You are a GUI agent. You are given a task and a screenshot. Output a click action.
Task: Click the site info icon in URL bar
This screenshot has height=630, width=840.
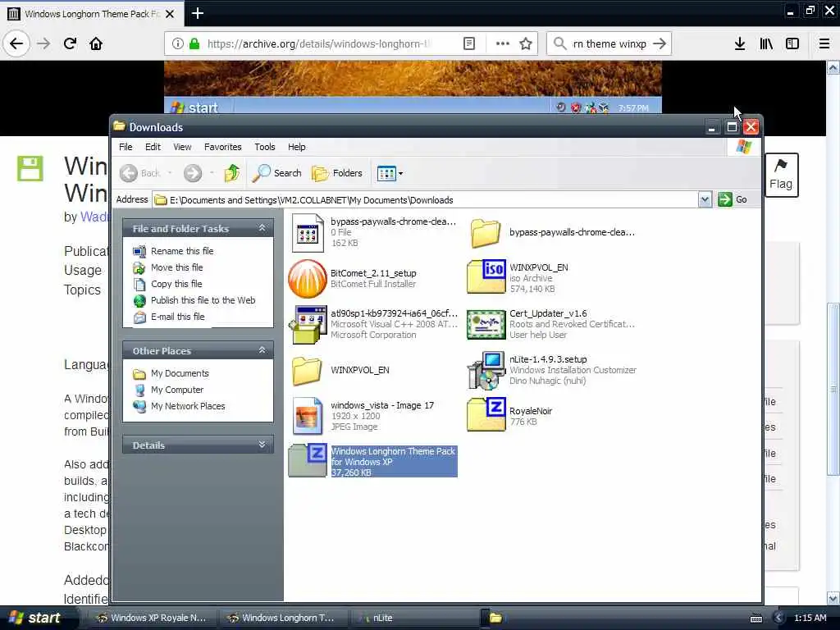point(178,43)
